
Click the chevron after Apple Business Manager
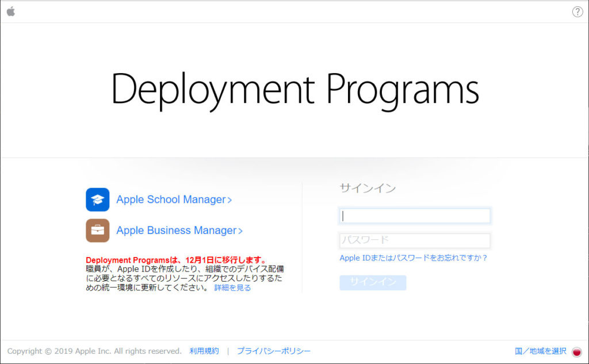point(240,231)
